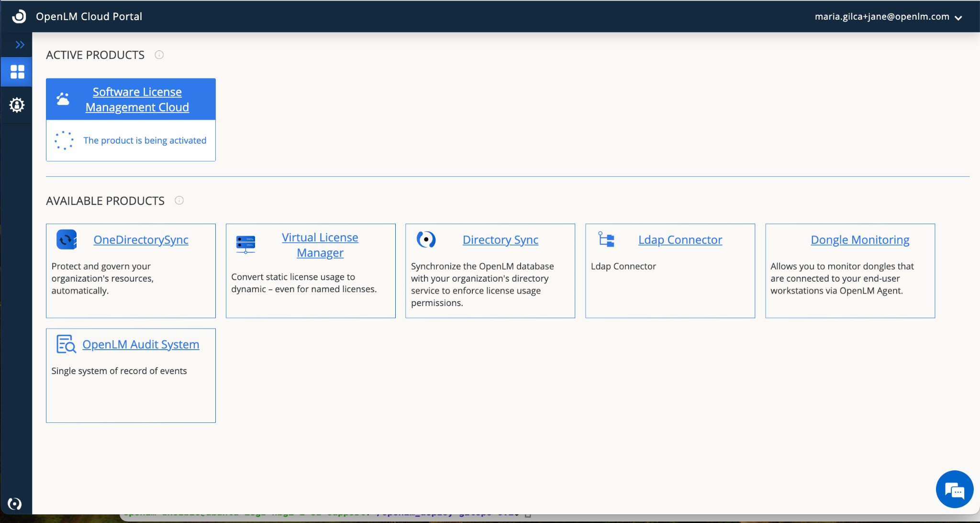Expand the sidebar using the double-arrow chevron

click(20, 45)
